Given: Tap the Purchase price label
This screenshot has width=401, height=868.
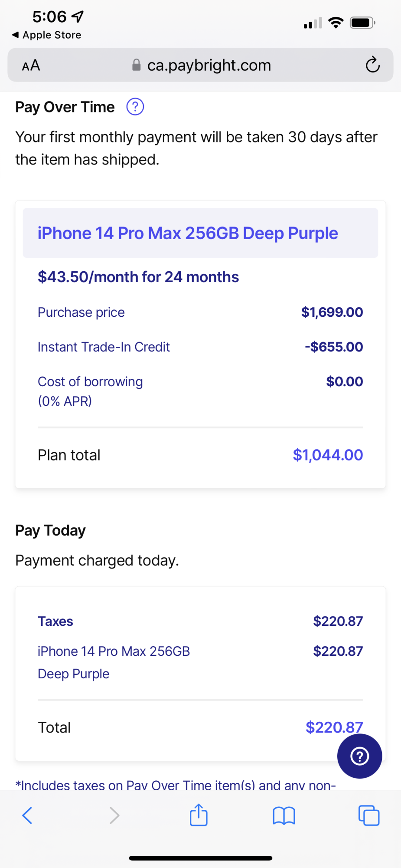Looking at the screenshot, I should [81, 312].
